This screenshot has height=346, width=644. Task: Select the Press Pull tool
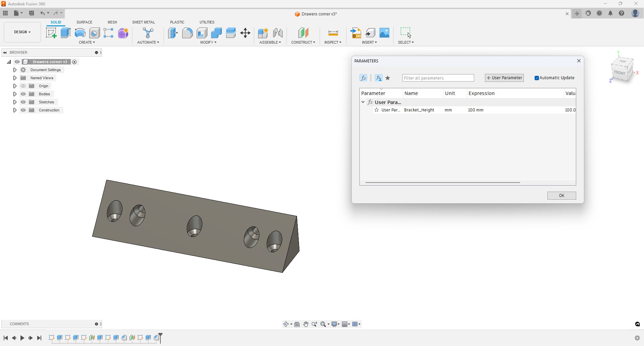[x=173, y=33]
